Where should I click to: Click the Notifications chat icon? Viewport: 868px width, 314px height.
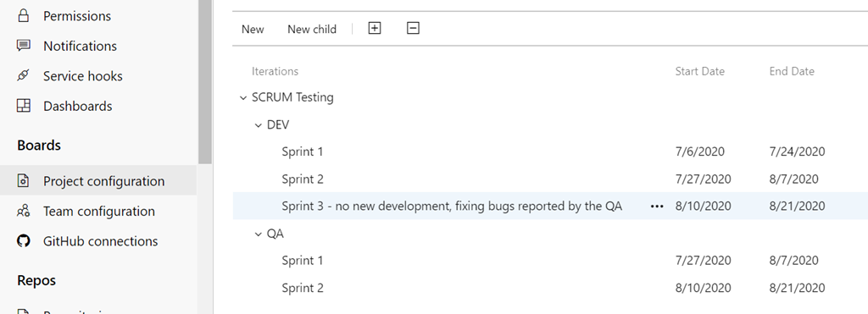pos(23,46)
